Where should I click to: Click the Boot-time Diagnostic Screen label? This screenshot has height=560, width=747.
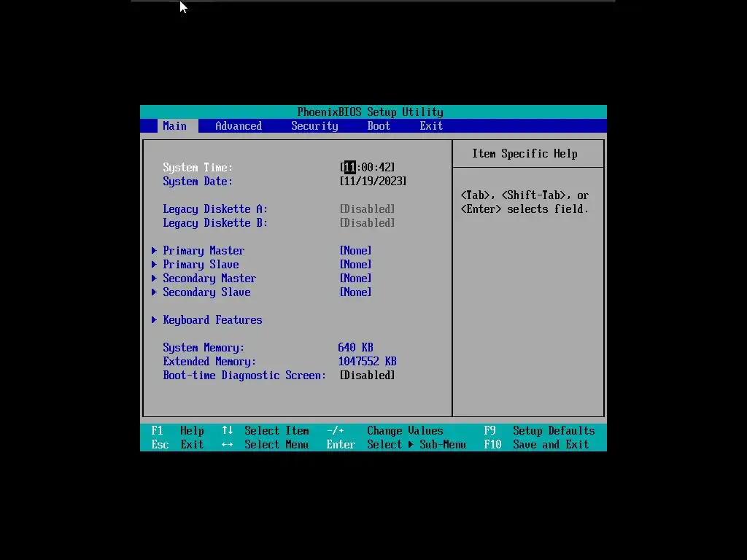tap(244, 375)
